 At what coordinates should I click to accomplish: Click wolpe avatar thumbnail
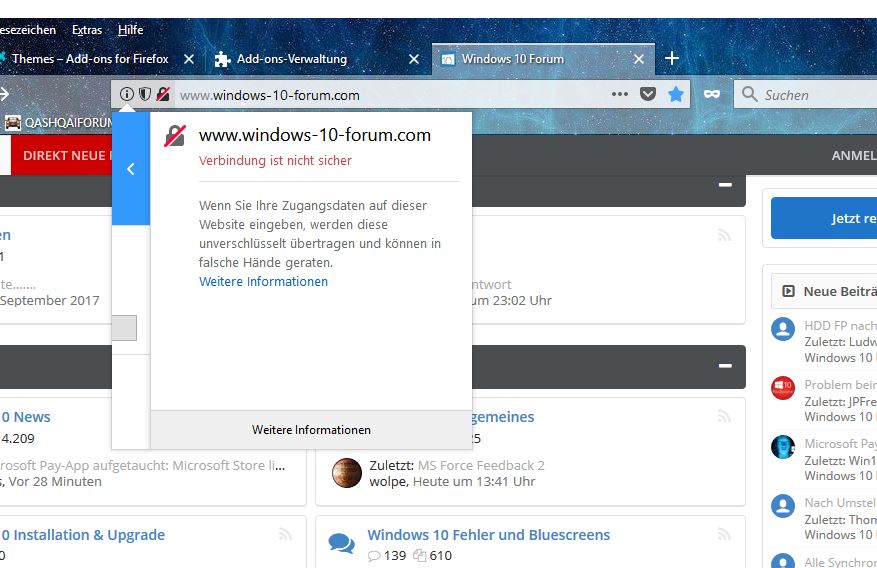347,472
